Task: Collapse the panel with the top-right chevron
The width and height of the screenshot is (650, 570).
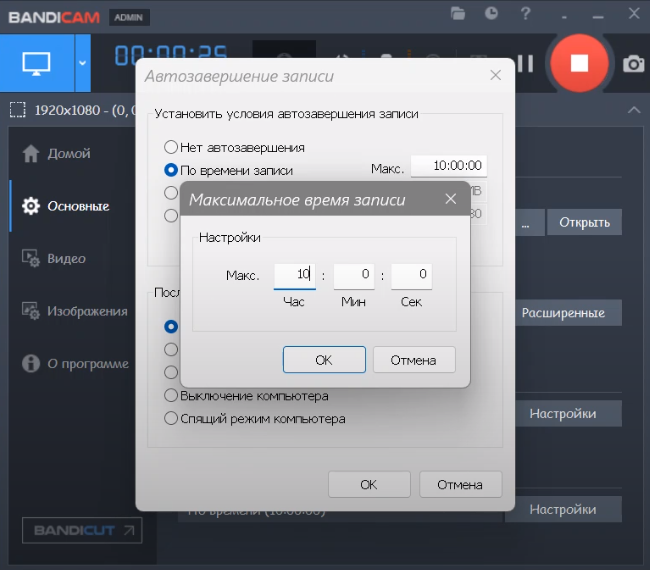Action: 632,109
